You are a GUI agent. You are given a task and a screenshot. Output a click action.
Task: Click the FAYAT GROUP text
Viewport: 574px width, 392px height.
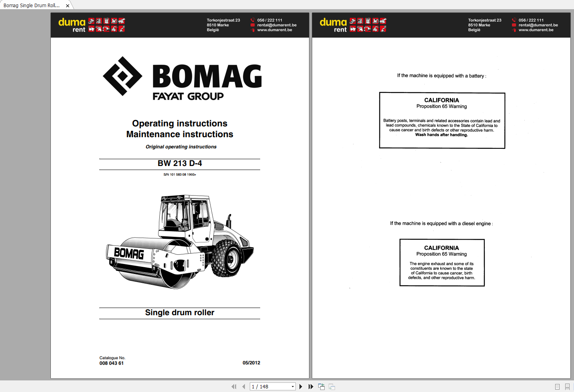point(188,96)
